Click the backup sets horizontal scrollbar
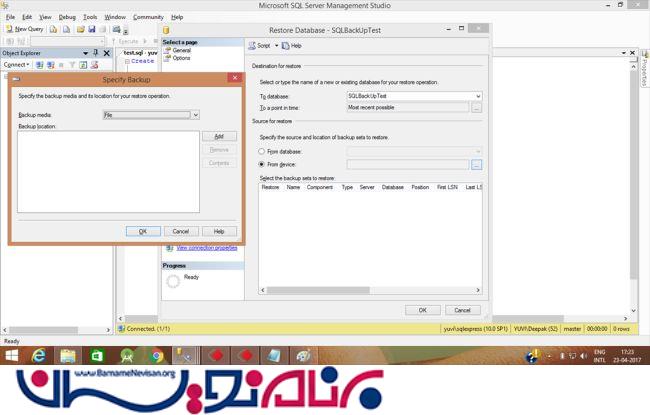The image size is (650, 415). (318, 290)
